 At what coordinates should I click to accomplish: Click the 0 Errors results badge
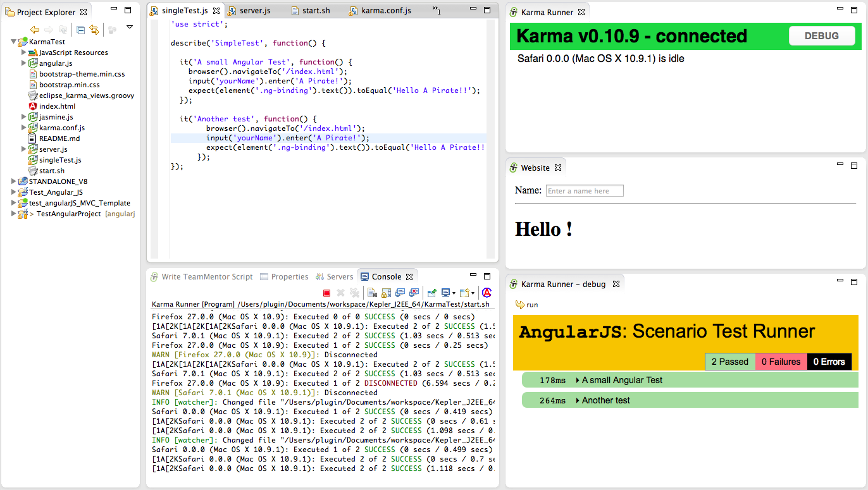point(829,362)
